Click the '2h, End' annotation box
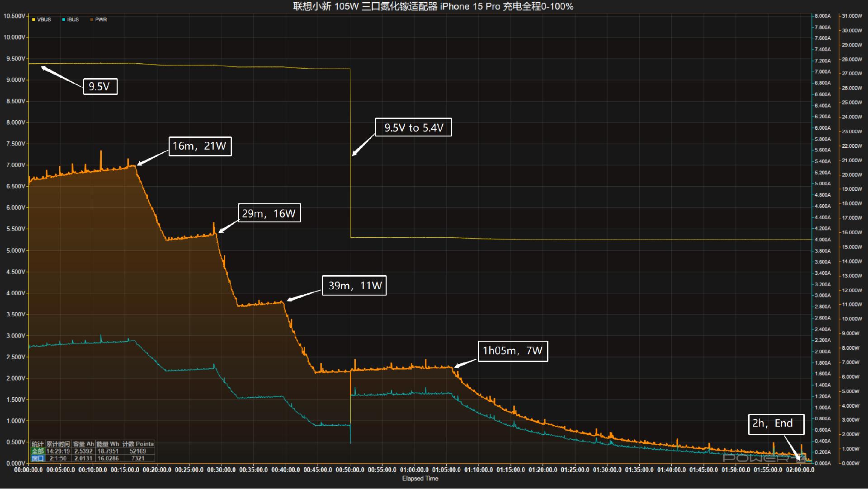Image resolution: width=868 pixels, height=489 pixels. 776,424
